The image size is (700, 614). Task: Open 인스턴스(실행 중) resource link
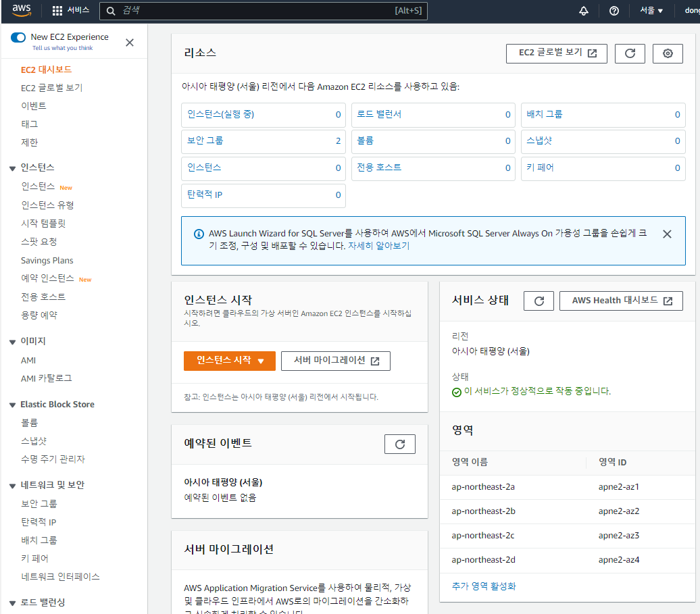pos(220,114)
